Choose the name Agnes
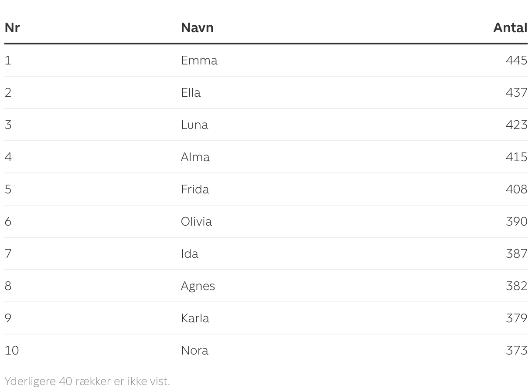Screen dimensions: 532x392 click(x=198, y=286)
